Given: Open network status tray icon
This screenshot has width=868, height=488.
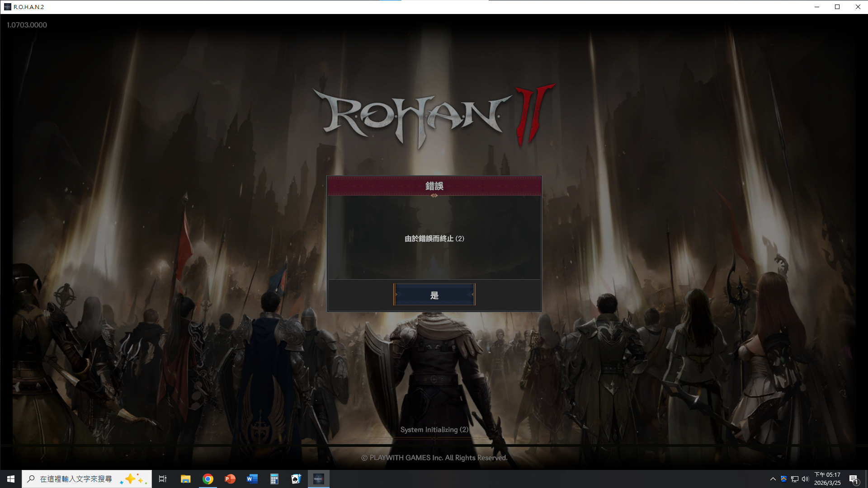Looking at the screenshot, I should tap(794, 479).
